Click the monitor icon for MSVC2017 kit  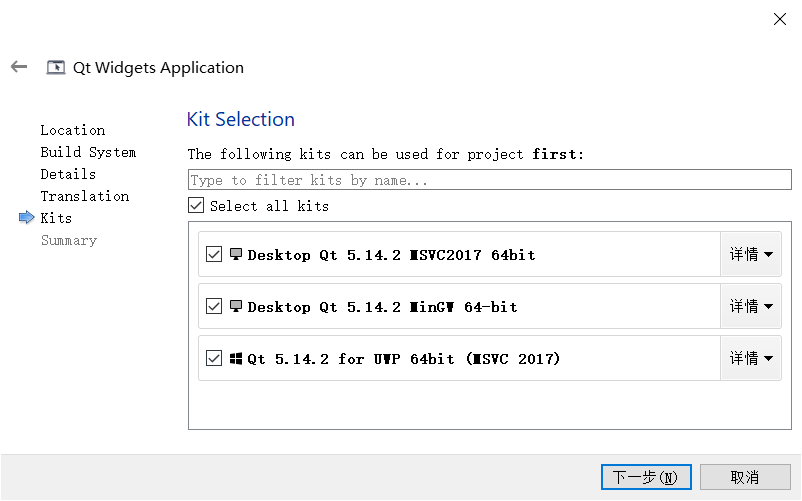pyautogui.click(x=237, y=254)
